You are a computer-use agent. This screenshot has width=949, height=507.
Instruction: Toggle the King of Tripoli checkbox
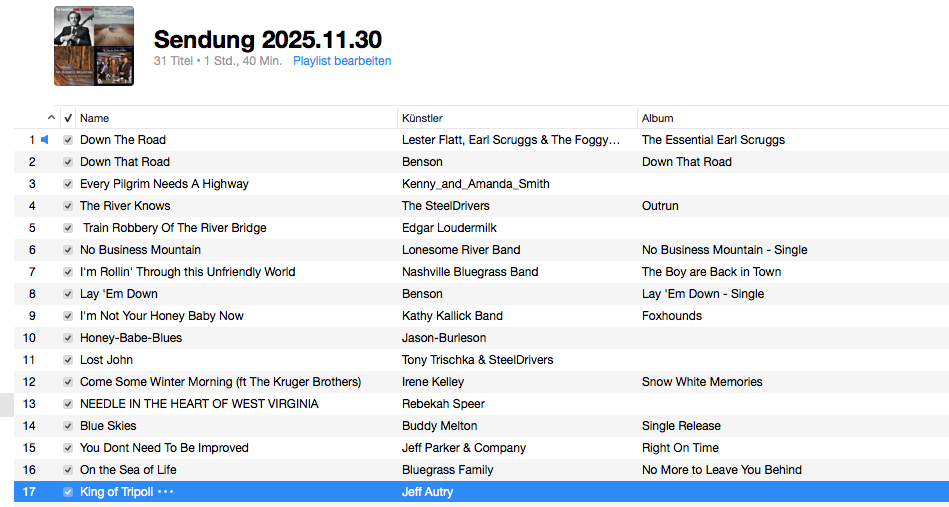pyautogui.click(x=68, y=492)
